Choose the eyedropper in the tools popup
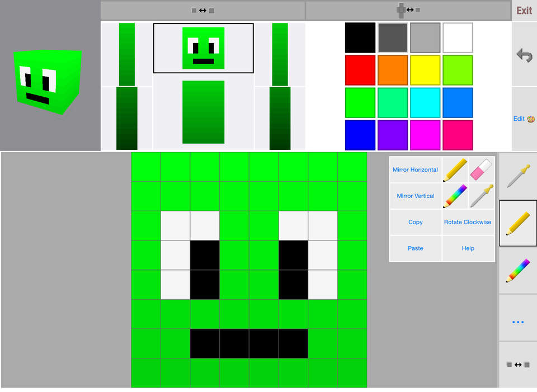The image size is (537, 392). (482, 196)
